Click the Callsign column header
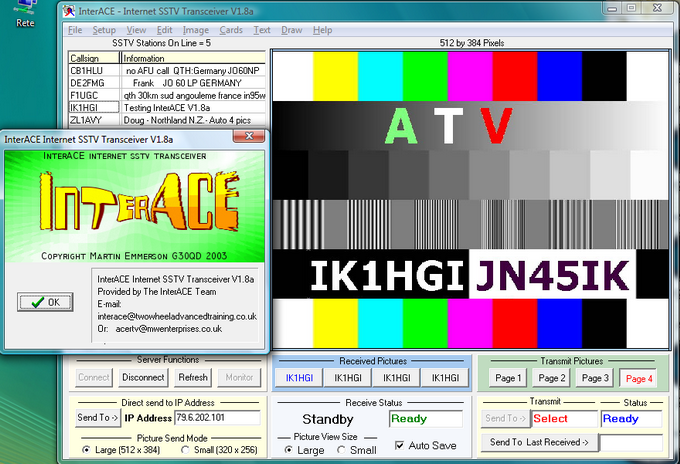Image resolution: width=680 pixels, height=464 pixels. [x=94, y=58]
